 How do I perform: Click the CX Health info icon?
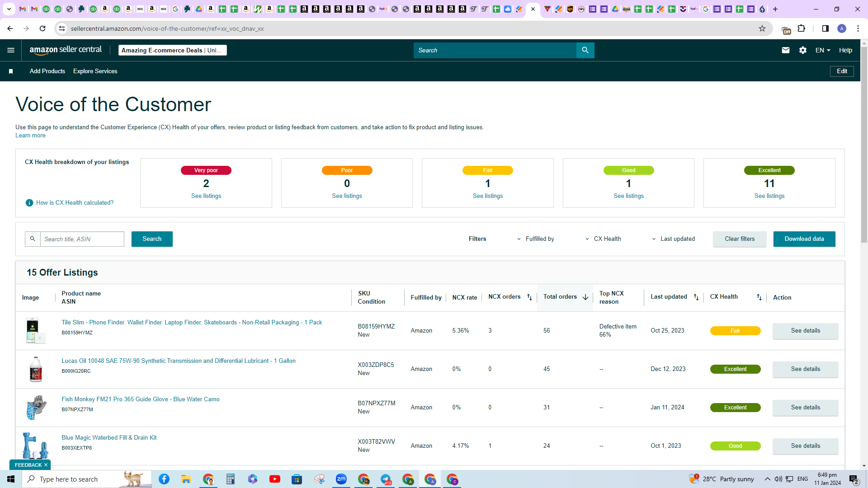pos(29,203)
